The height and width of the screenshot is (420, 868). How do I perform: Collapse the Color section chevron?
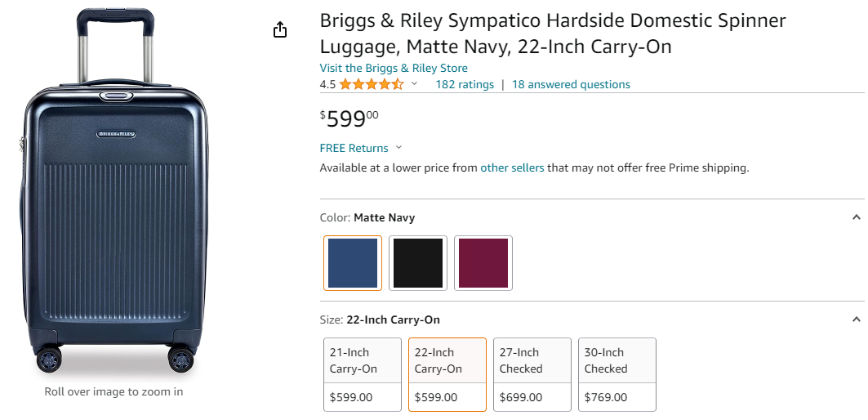pyautogui.click(x=856, y=217)
